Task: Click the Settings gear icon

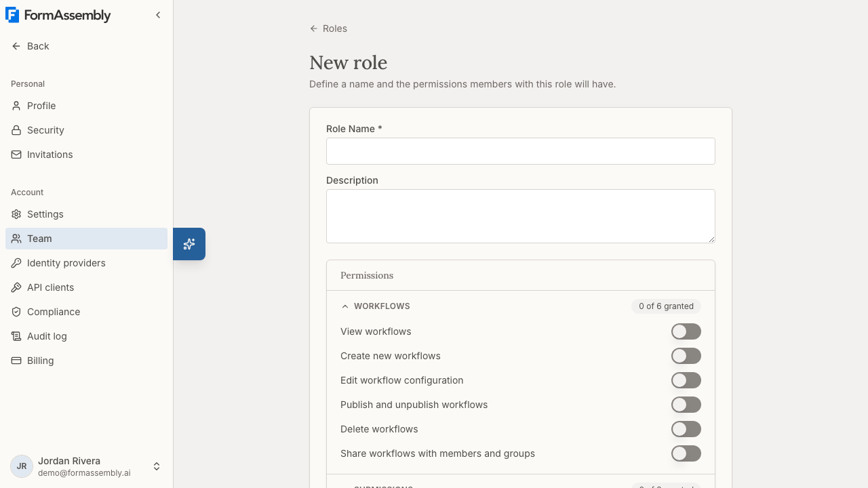Action: point(16,214)
